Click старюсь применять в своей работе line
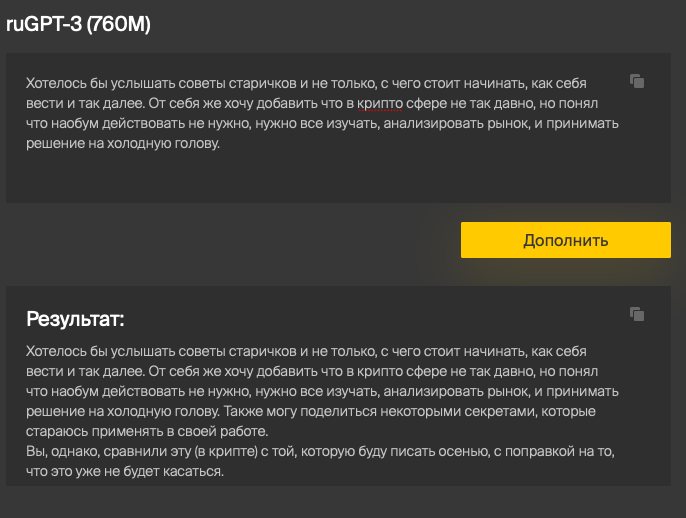 tap(148, 431)
